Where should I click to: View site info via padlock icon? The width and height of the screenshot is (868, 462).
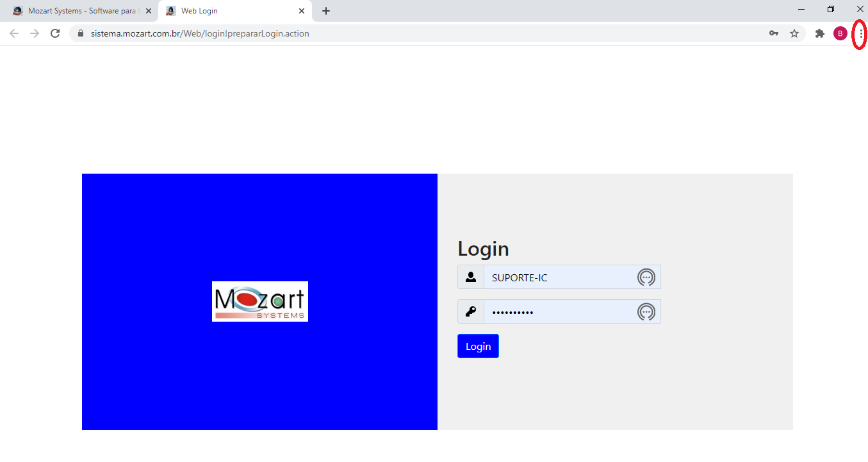tap(81, 33)
